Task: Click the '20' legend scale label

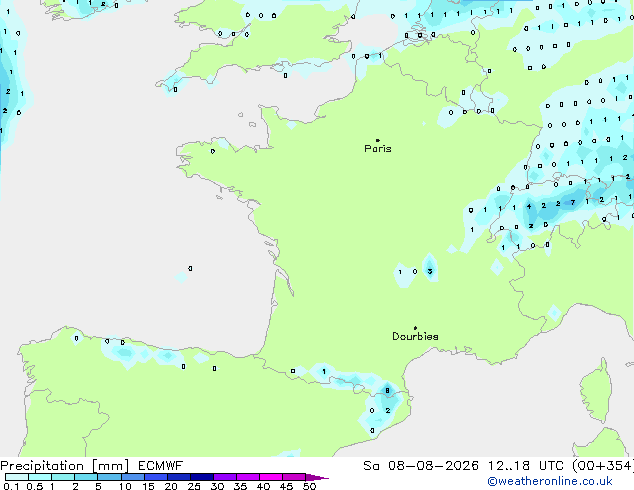Action: (171, 486)
